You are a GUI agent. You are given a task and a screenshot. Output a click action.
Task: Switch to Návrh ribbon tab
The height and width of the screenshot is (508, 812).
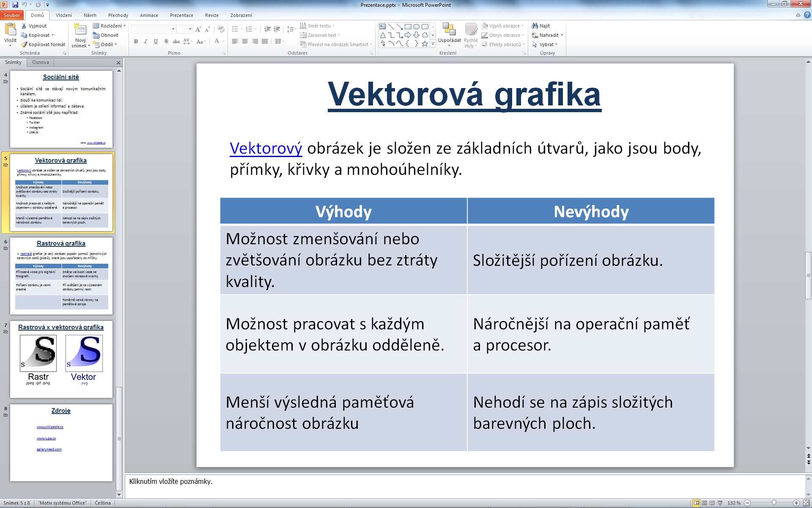(90, 15)
